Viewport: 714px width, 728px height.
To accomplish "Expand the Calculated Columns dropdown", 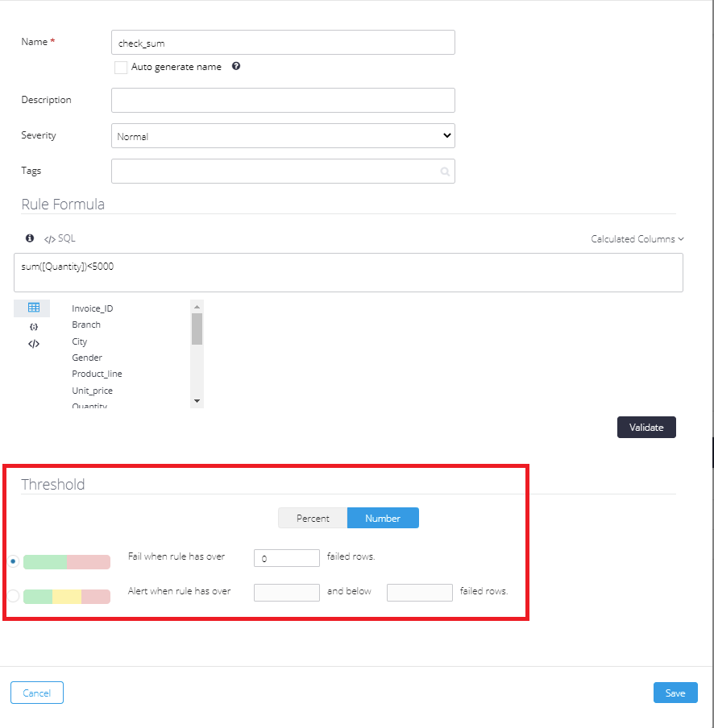I will tap(637, 238).
